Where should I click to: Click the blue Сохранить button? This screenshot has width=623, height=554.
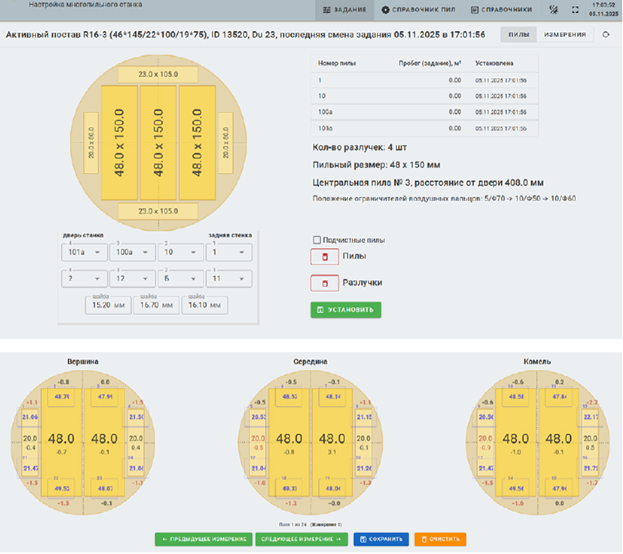coord(381,539)
